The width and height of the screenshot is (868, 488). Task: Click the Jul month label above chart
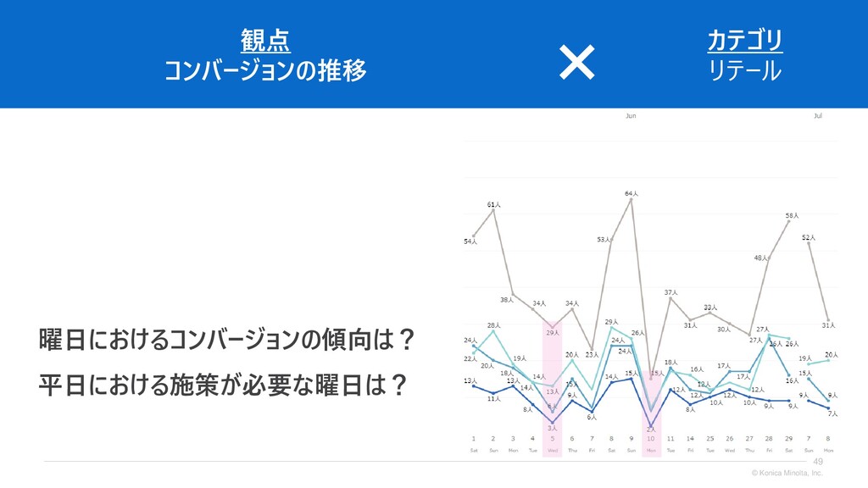pos(818,115)
